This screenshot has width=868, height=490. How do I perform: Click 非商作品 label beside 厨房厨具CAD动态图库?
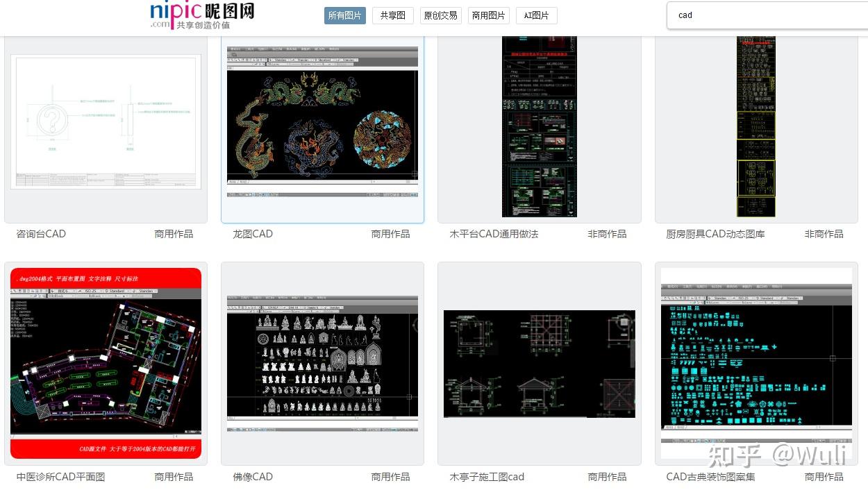pyautogui.click(x=824, y=234)
